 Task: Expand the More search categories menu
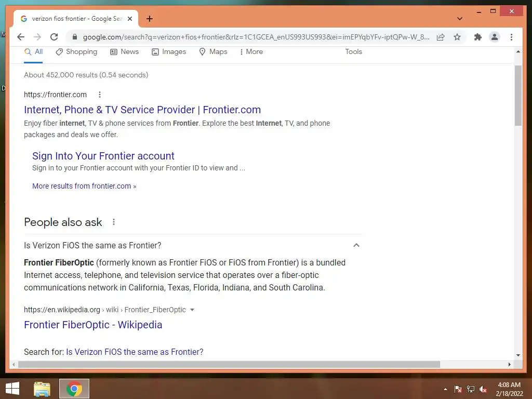coord(251,52)
